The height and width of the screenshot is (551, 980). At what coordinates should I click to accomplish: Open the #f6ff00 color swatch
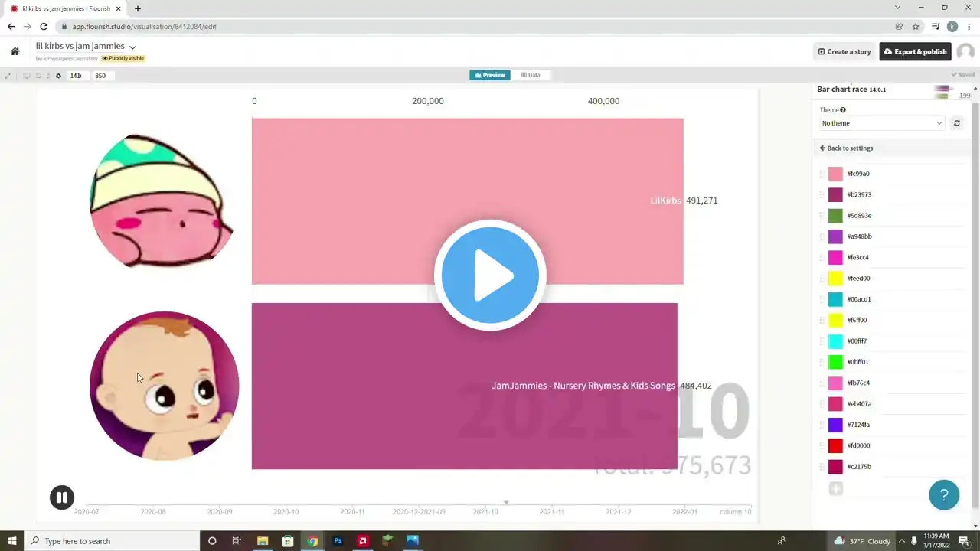(835, 320)
